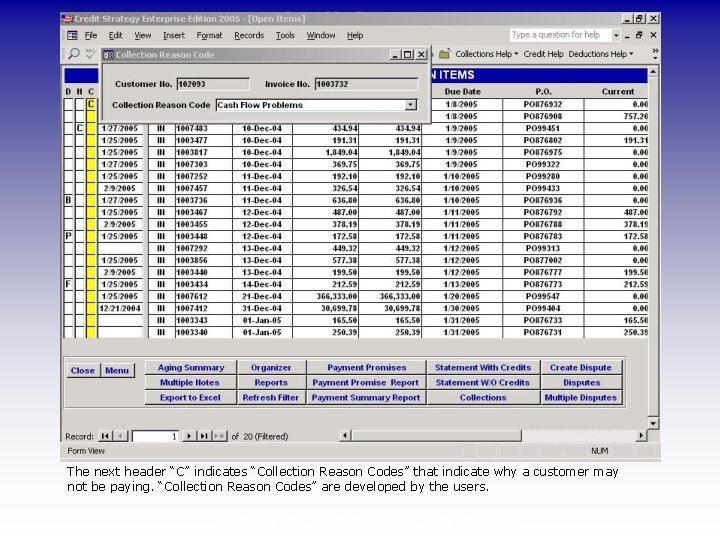Open the Format menu

209,35
